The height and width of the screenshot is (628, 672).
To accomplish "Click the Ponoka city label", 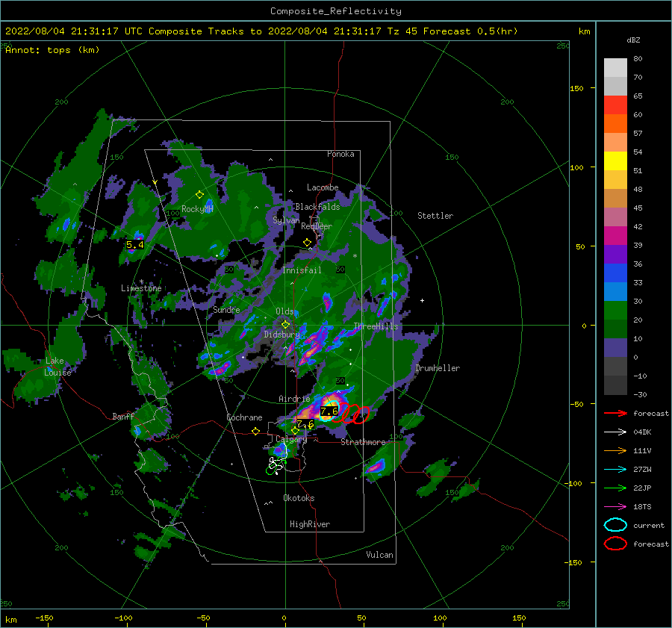I will [x=340, y=154].
